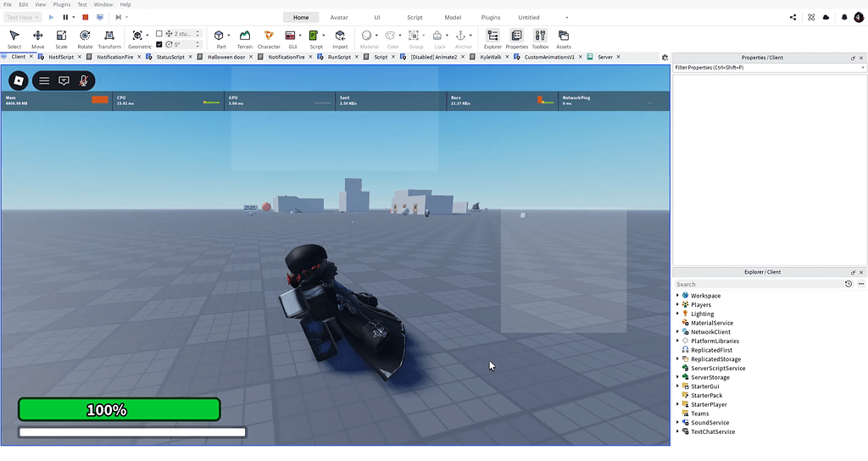
Task: Toggle the client/server view monitor icon
Action: [100, 17]
